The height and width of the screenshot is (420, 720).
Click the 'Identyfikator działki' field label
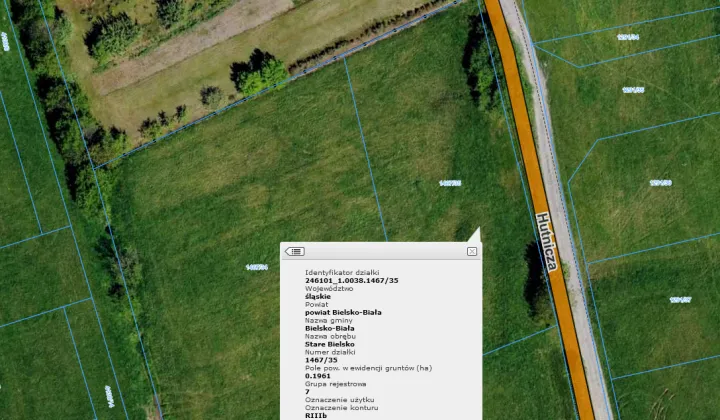342,273
